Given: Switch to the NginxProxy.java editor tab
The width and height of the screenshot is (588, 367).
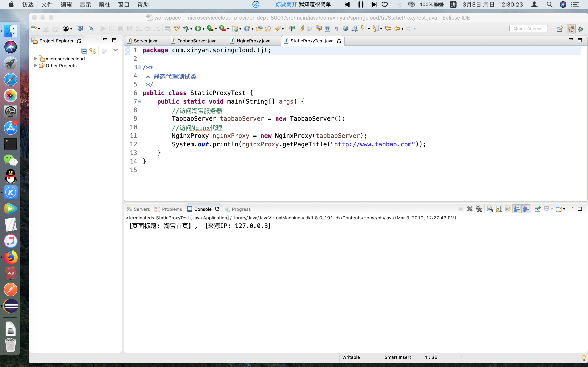Looking at the screenshot, I should click(253, 41).
